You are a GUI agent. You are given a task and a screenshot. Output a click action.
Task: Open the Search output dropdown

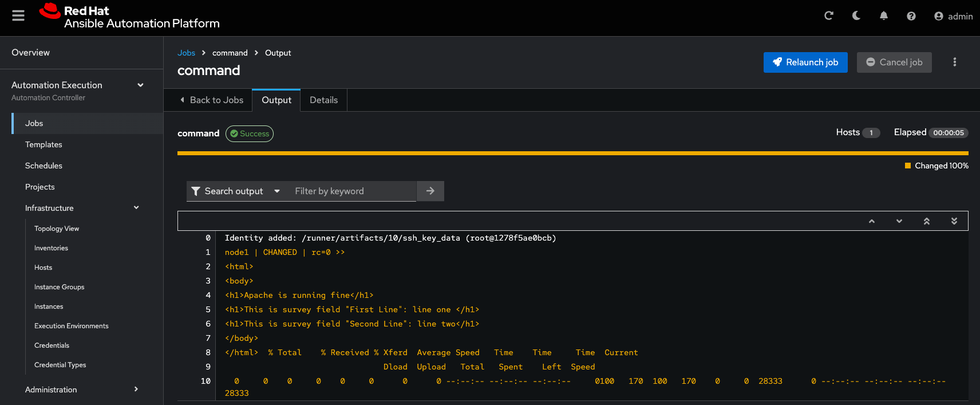click(236, 191)
